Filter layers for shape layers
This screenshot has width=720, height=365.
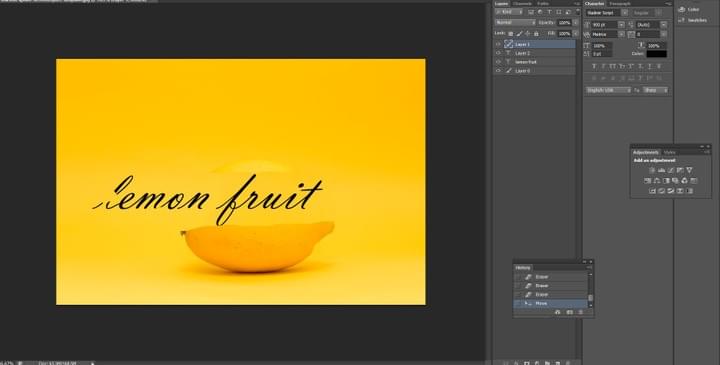tap(559, 12)
